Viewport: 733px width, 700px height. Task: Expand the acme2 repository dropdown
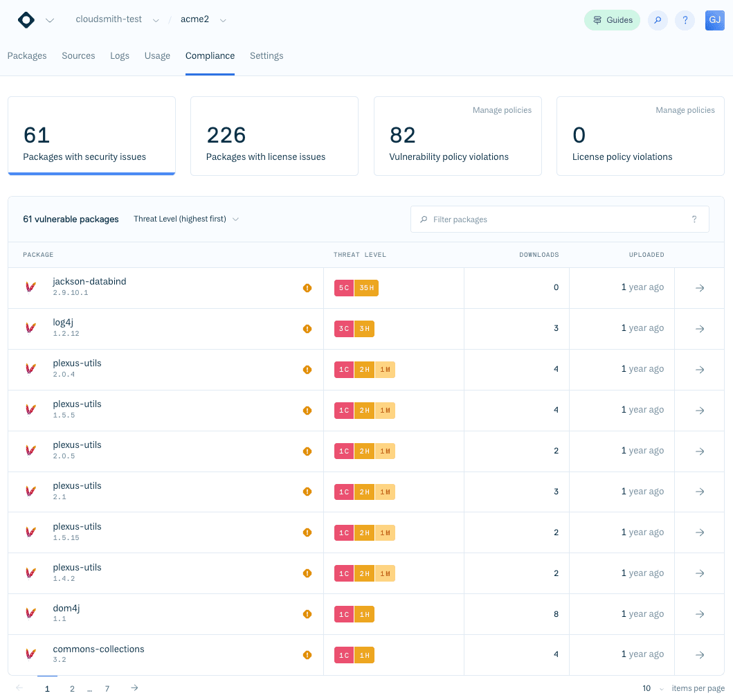point(223,20)
